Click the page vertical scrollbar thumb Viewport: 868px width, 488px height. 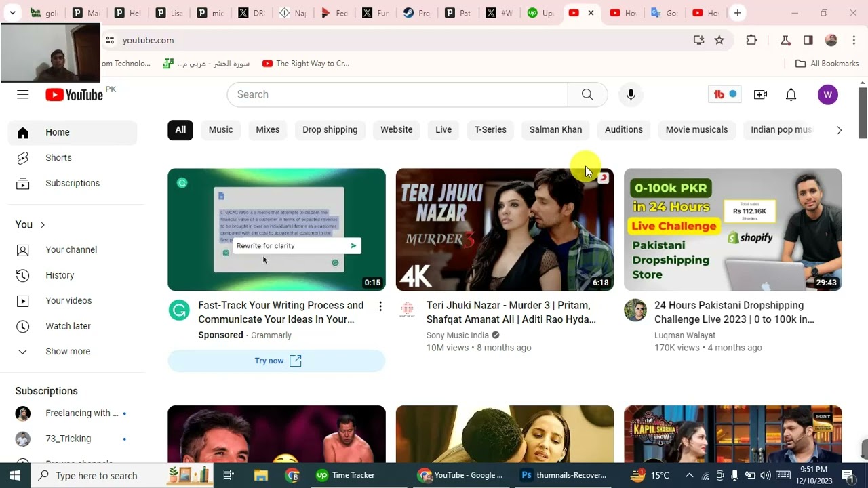point(863,113)
